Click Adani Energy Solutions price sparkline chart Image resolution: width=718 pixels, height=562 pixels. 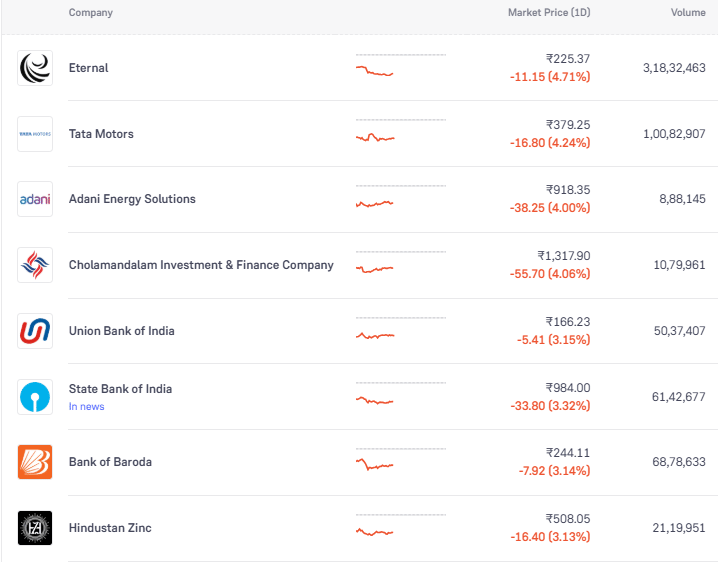click(x=375, y=202)
